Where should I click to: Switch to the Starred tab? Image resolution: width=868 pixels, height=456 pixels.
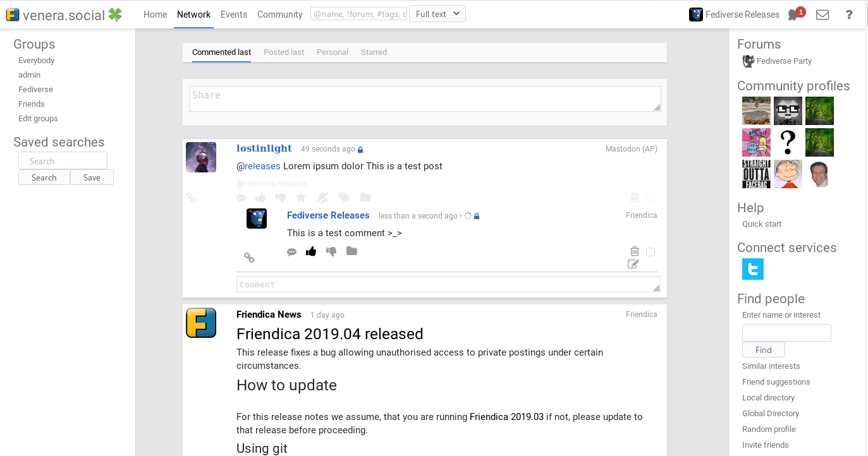374,52
